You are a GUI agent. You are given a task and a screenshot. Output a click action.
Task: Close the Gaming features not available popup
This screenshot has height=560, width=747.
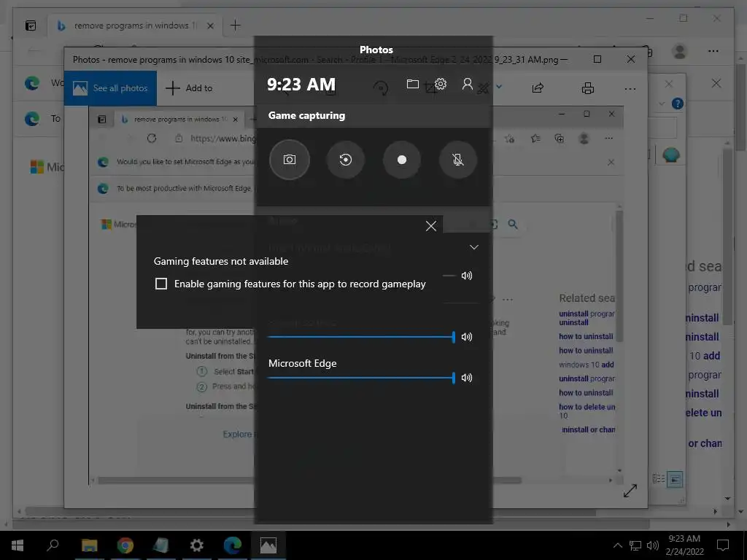(x=431, y=226)
